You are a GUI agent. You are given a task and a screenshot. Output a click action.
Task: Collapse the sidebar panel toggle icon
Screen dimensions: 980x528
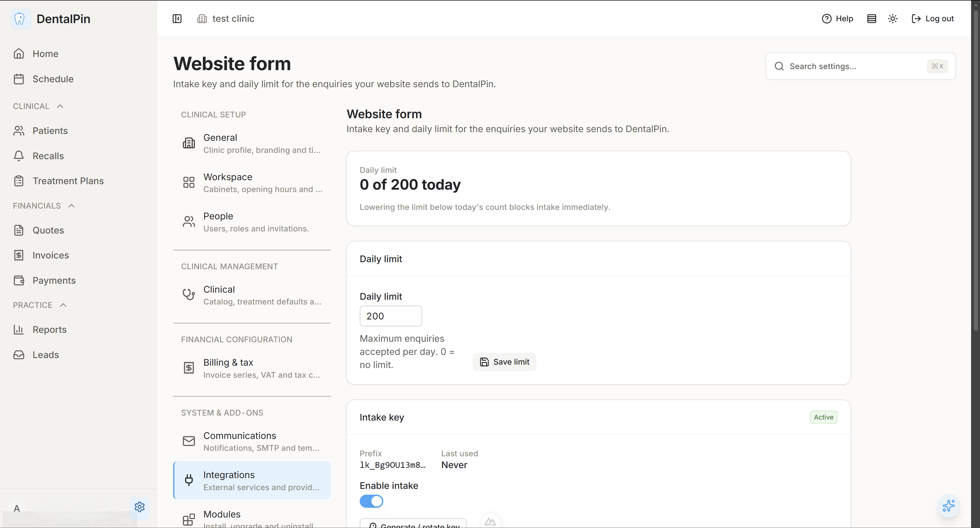[177, 19]
